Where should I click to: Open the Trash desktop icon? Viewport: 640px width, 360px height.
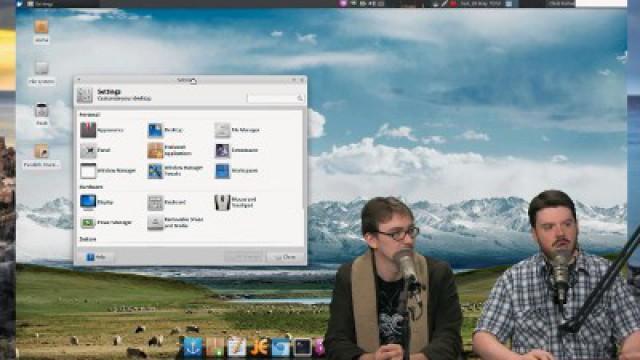click(x=41, y=114)
